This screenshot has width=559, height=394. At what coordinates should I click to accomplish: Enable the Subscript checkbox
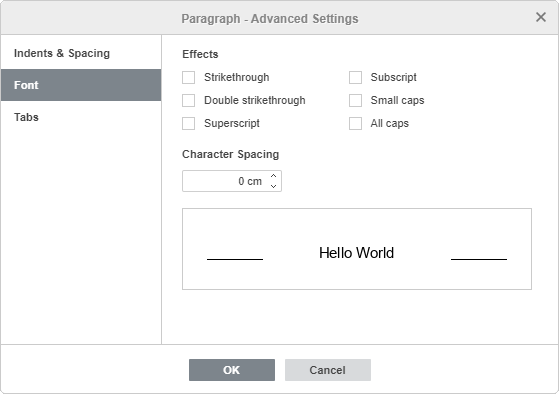pos(355,77)
